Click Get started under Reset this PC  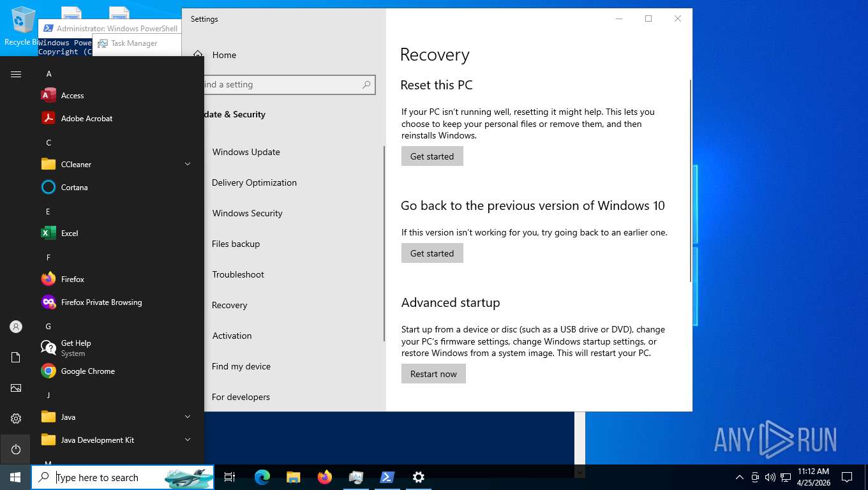coord(432,156)
